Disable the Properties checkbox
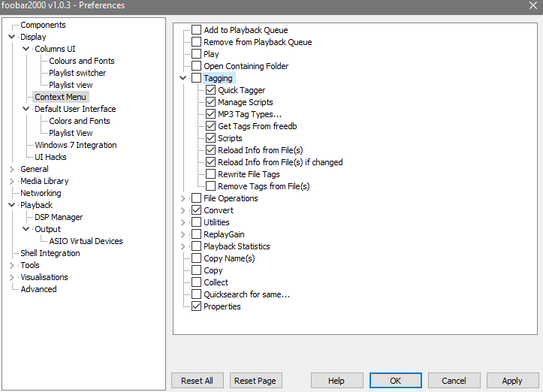543x392 pixels. (196, 306)
